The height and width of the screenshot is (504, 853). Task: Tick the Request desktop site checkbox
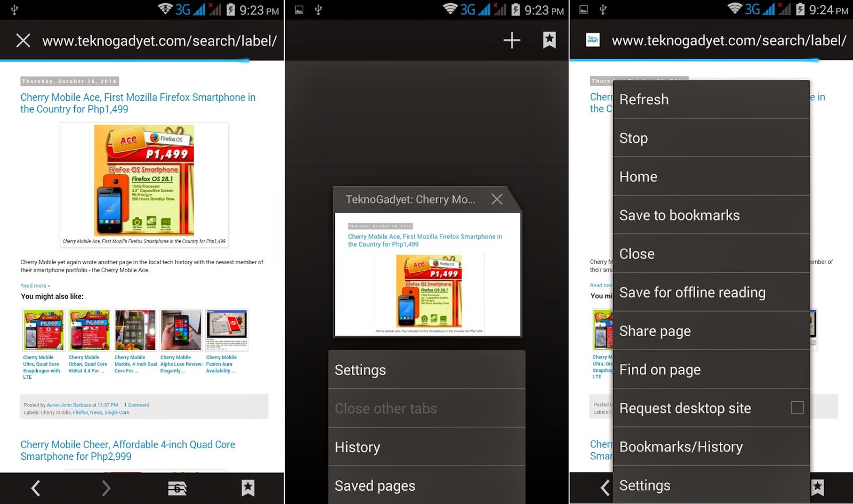pos(797,408)
